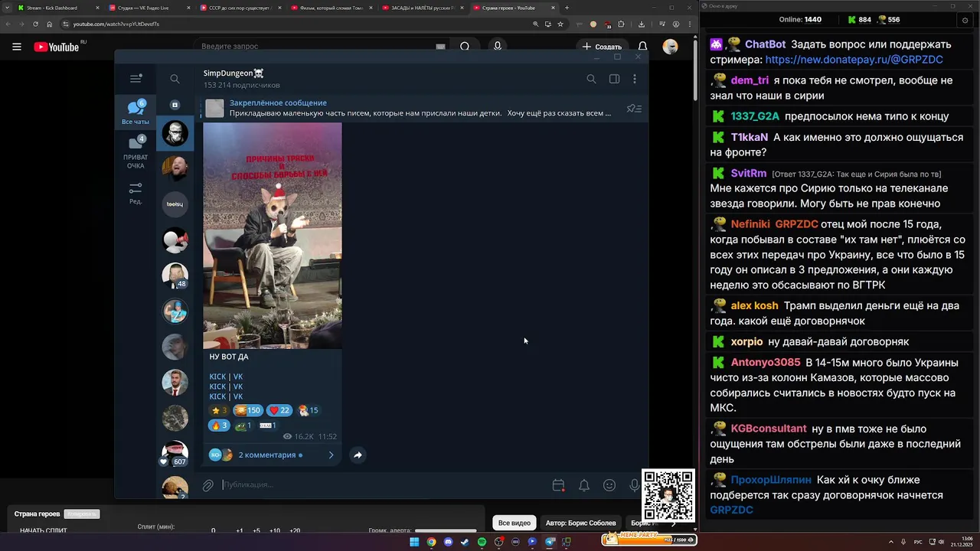Reload the YouTube page
Viewport: 980px width, 551px height.
click(35, 24)
